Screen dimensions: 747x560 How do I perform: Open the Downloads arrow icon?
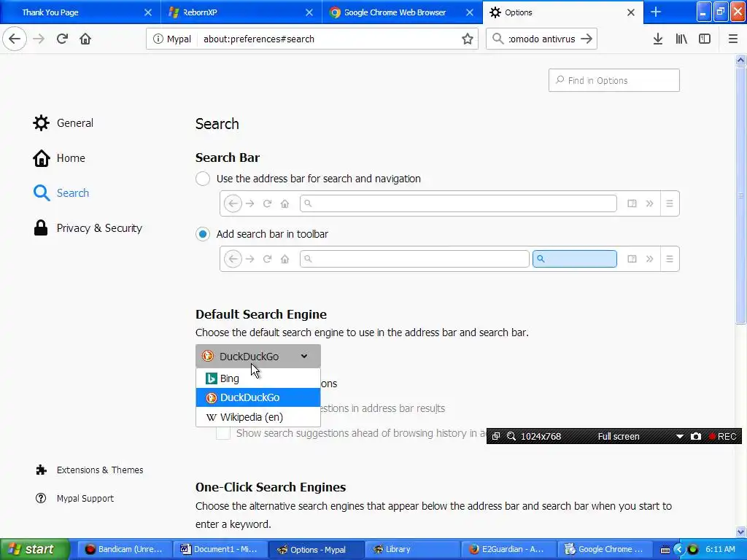[x=658, y=39]
